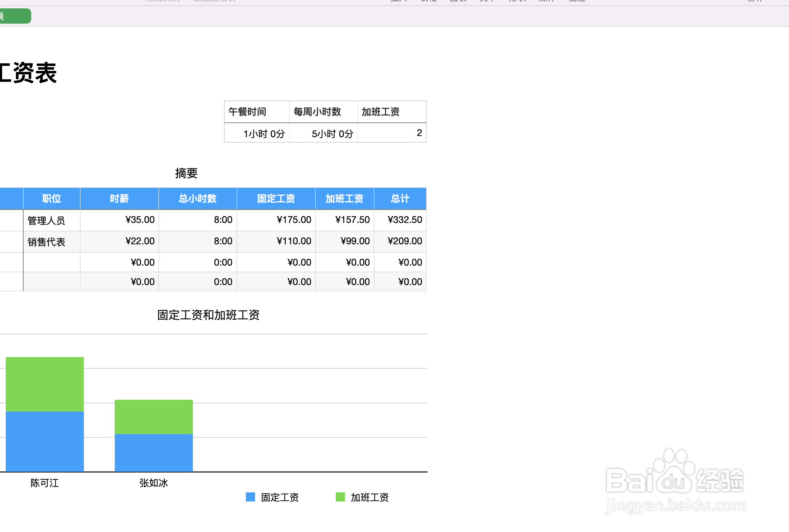Open the 插入 (Insert) toolbar menu
789x532 pixels.
point(398,2)
